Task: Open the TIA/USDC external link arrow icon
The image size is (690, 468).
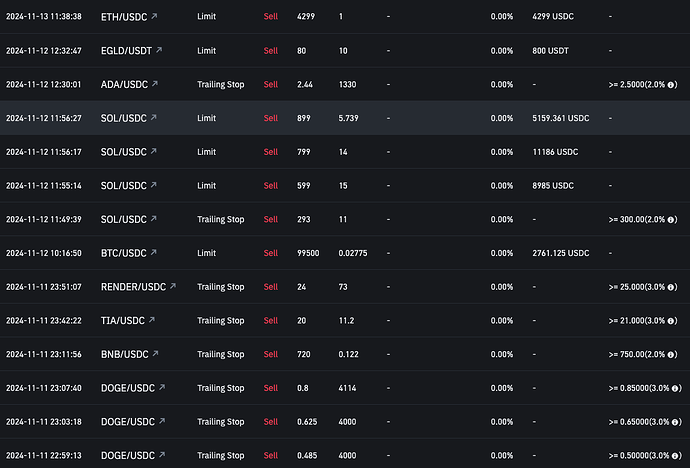Action: [151, 320]
